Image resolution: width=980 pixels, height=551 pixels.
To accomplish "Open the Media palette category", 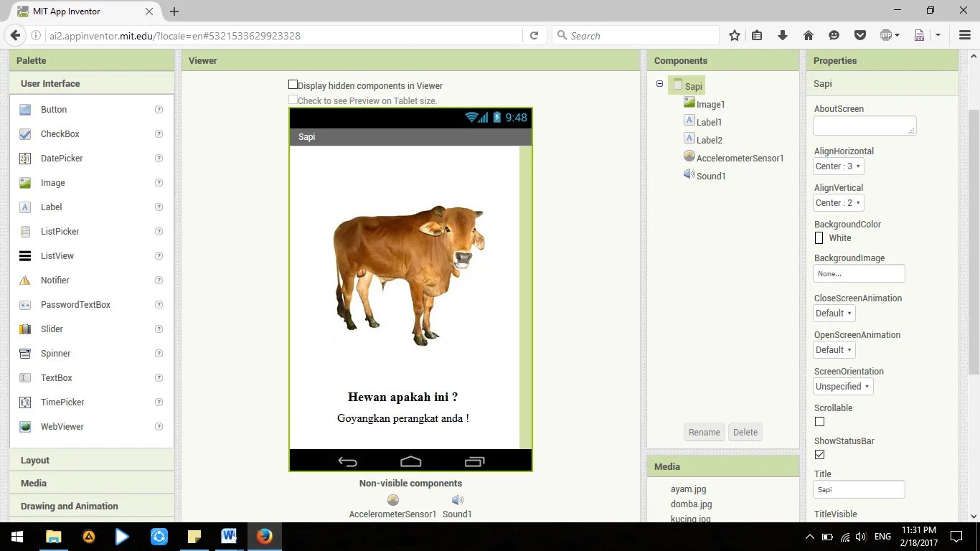I will tap(33, 483).
